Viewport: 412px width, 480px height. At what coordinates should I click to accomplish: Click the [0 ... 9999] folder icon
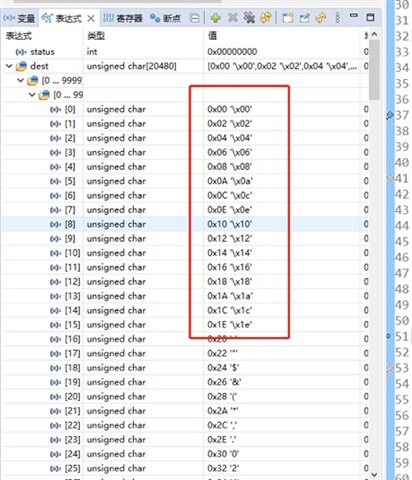[x=33, y=80]
